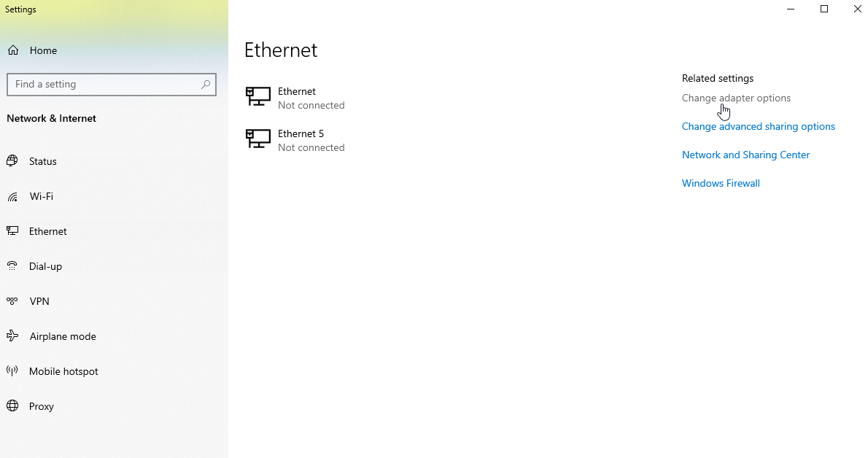Click the Airplane mode icon

(12, 336)
